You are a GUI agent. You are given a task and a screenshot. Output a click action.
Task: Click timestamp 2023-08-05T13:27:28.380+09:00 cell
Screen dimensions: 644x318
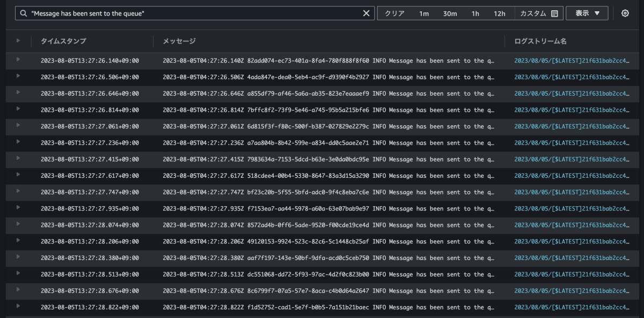[90, 258]
